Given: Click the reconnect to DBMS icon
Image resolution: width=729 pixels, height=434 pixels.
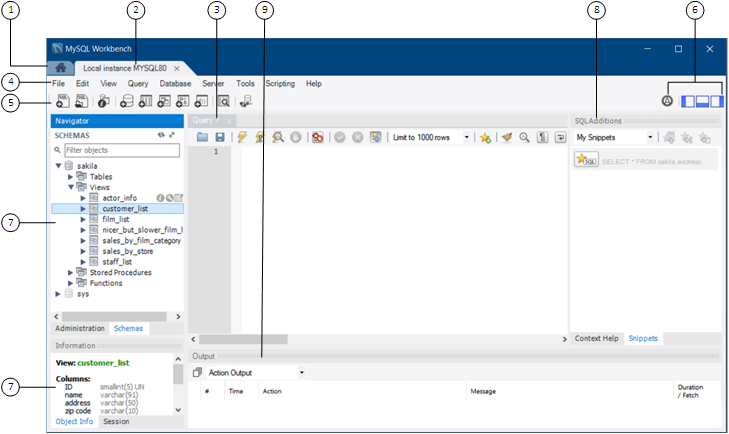Looking at the screenshot, I should 246,101.
